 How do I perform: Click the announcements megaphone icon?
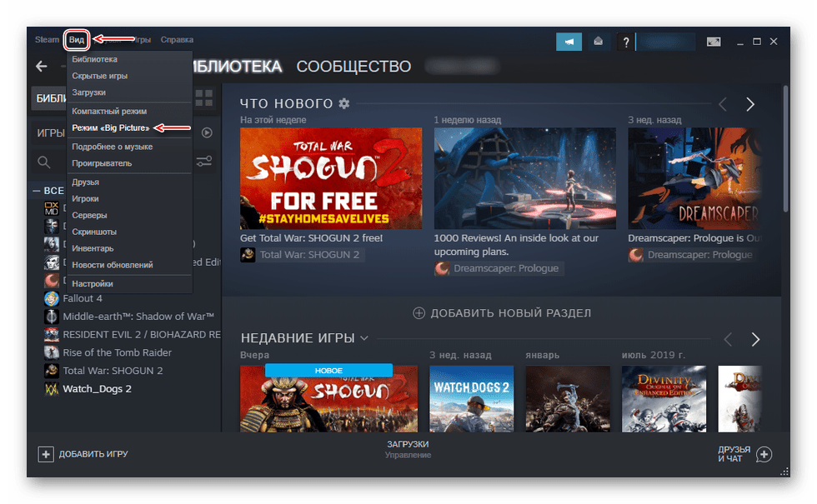click(569, 42)
